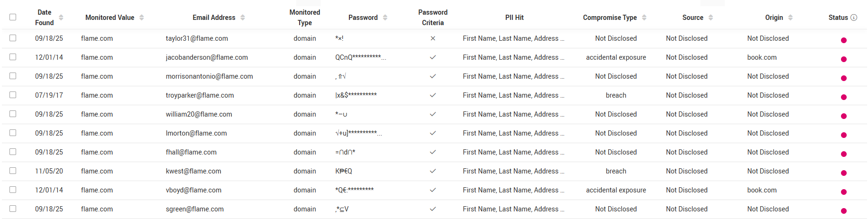The width and height of the screenshot is (868, 219).
Task: Click the Password Criteria column header
Action: [x=433, y=18]
